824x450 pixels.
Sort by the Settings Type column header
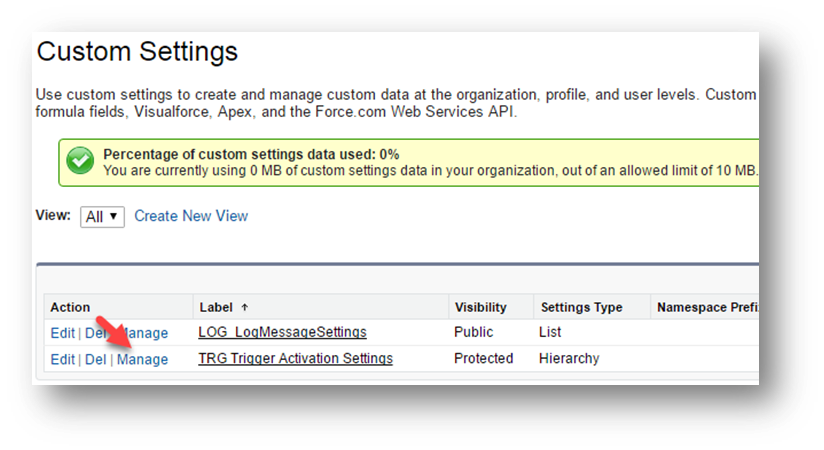[x=581, y=307]
